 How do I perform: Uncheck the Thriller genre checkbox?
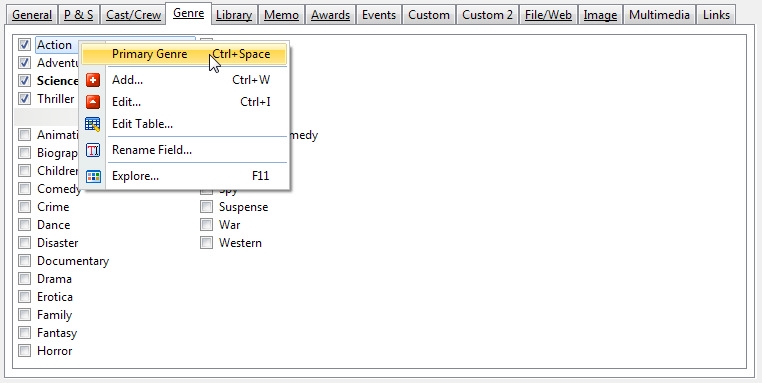click(x=24, y=99)
